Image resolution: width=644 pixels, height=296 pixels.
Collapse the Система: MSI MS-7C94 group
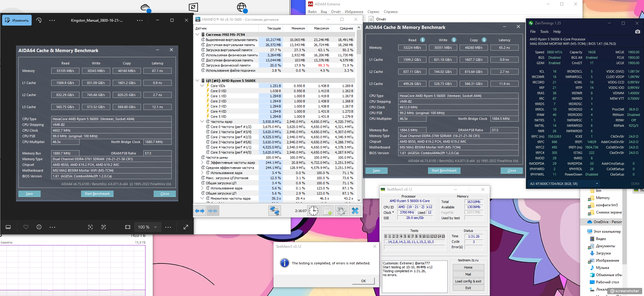coord(197,35)
